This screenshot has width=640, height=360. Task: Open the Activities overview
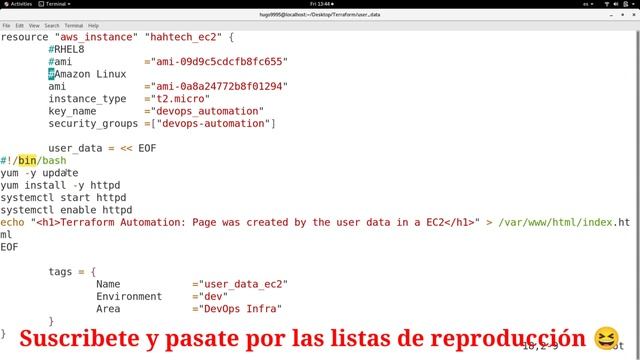(x=18, y=4)
